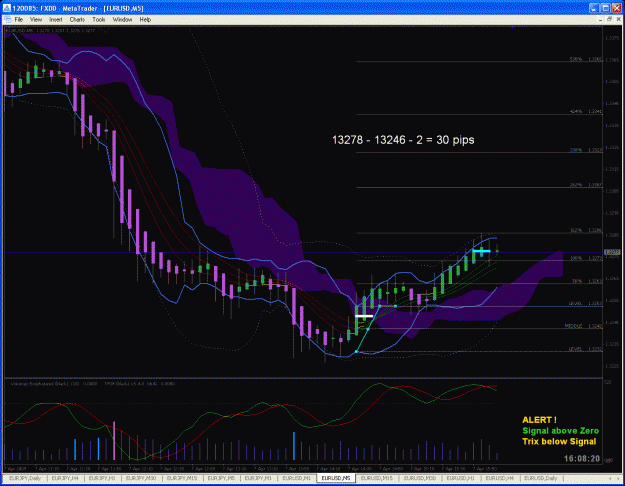Minimize the inner chart window
The height and width of the screenshot is (486, 625).
click(600, 20)
